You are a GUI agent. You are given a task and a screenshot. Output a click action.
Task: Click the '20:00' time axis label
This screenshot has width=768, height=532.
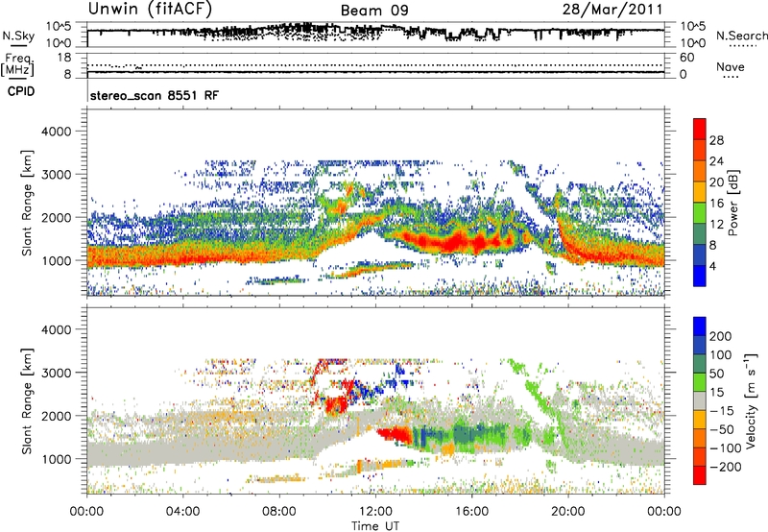(x=567, y=512)
